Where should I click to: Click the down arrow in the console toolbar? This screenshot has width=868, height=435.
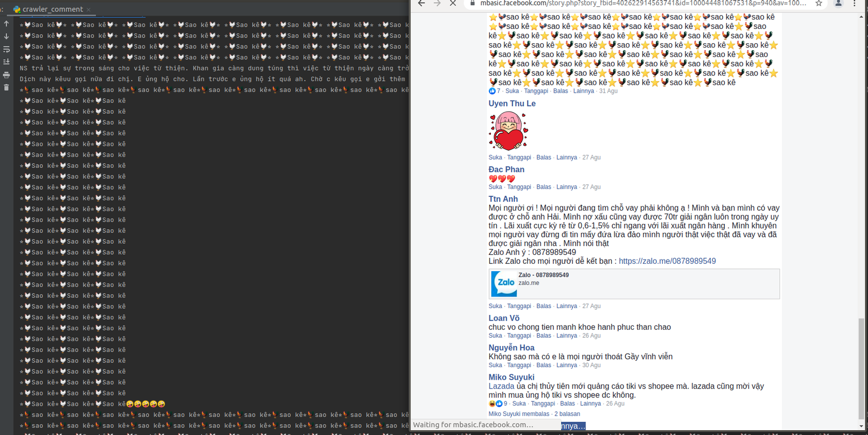pyautogui.click(x=6, y=36)
